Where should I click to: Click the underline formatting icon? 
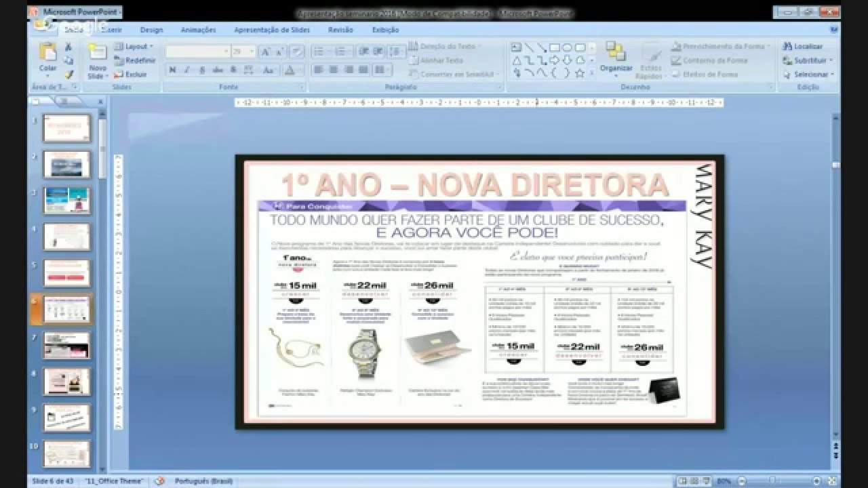coord(202,70)
